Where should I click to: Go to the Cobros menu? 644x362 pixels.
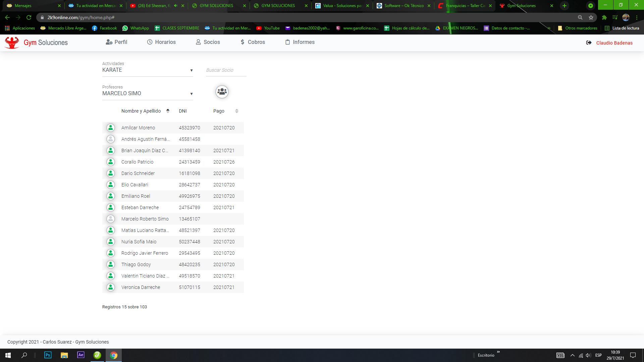253,42
